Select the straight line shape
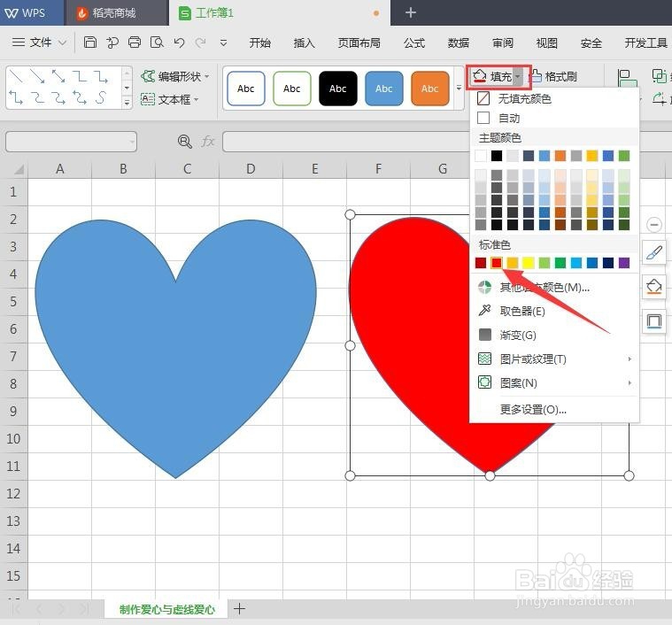 click(x=16, y=76)
